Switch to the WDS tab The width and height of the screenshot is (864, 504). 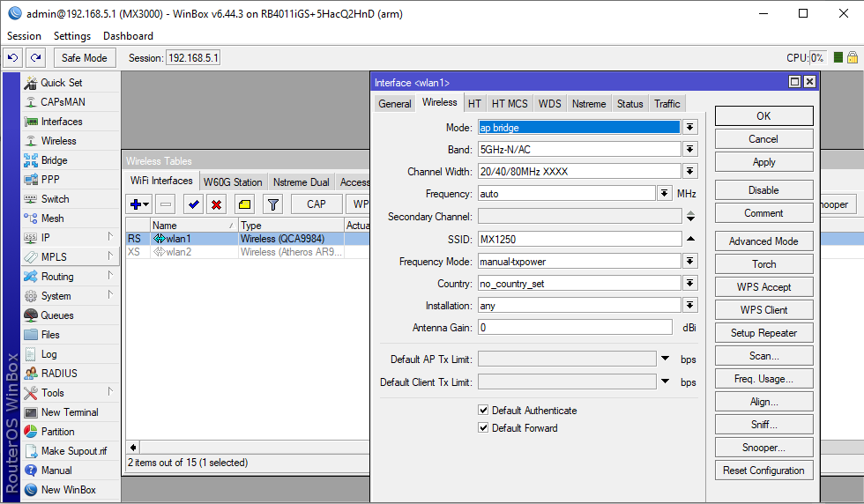(549, 104)
